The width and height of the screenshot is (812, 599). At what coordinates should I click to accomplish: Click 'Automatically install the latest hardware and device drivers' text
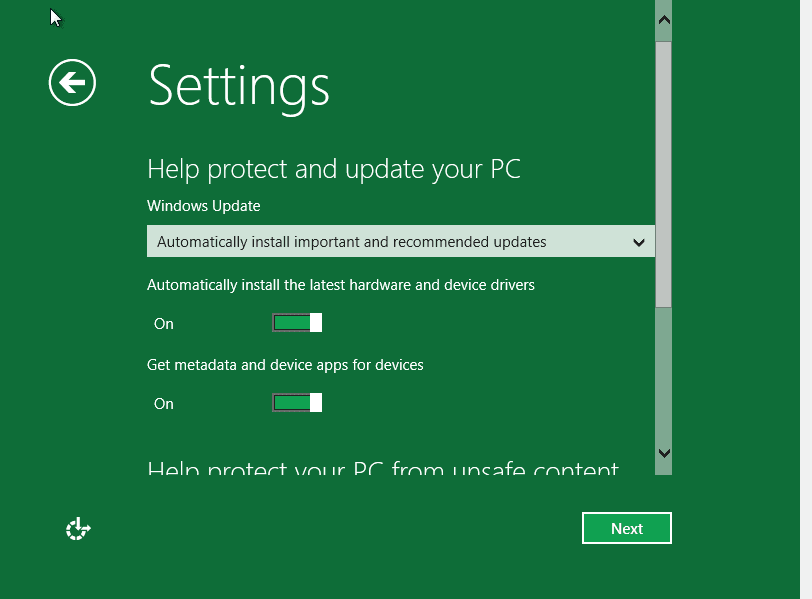pos(341,285)
